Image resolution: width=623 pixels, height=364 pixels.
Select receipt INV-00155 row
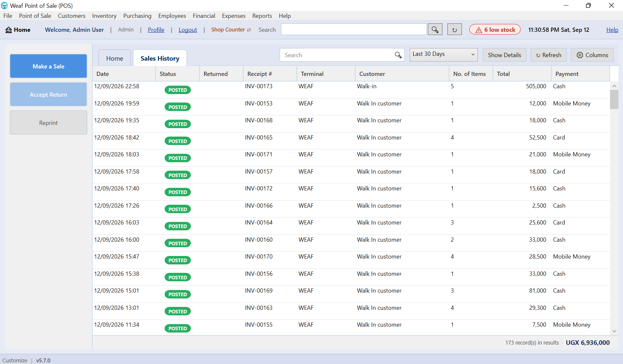[351, 328]
